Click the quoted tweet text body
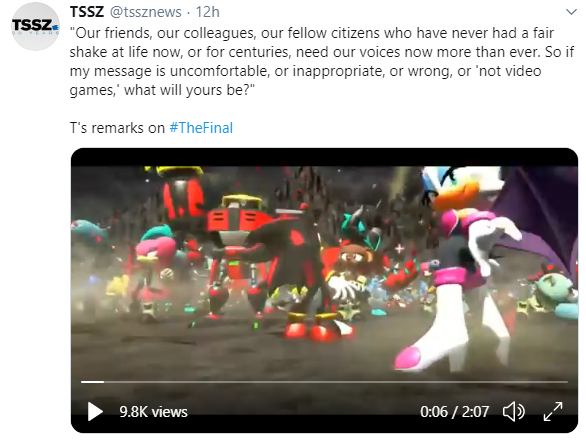Screen dimensions: 586x441 321,61
